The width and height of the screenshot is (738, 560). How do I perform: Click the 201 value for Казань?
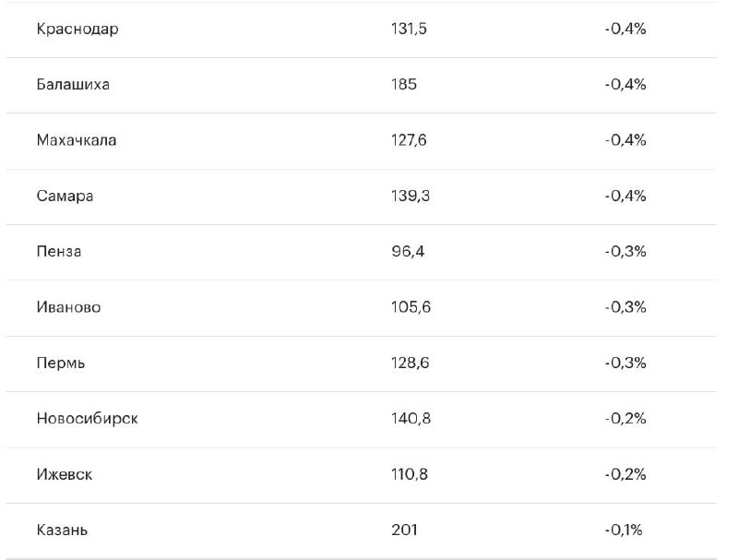click(404, 530)
